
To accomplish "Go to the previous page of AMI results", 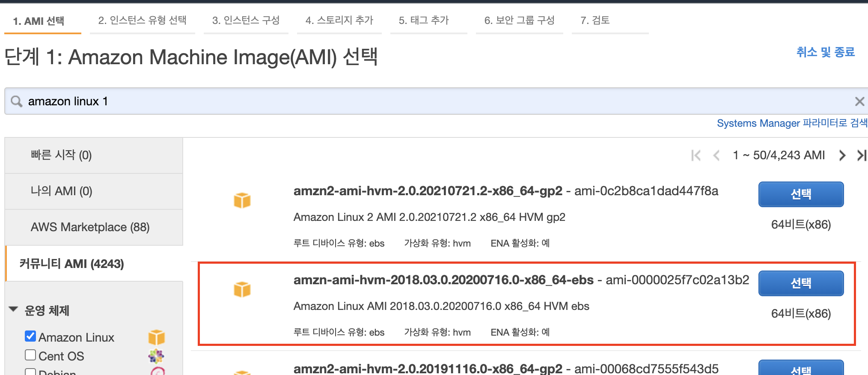I will click(716, 155).
